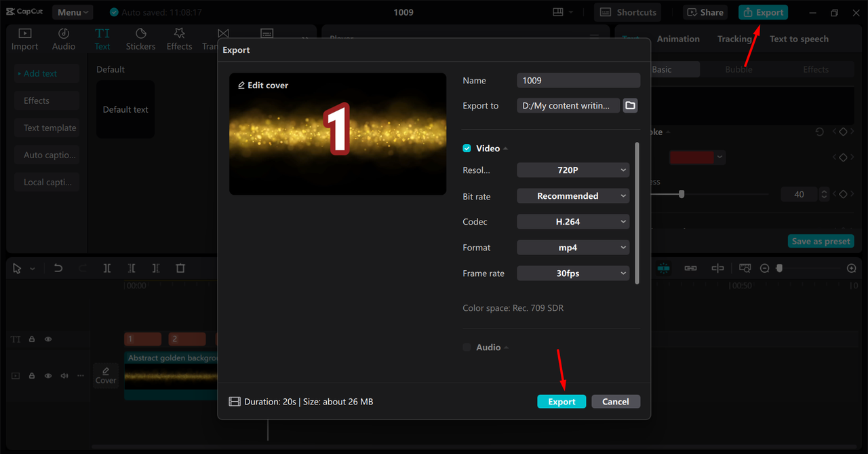Viewport: 868px width, 454px height.
Task: Click Save as preset
Action: (821, 241)
